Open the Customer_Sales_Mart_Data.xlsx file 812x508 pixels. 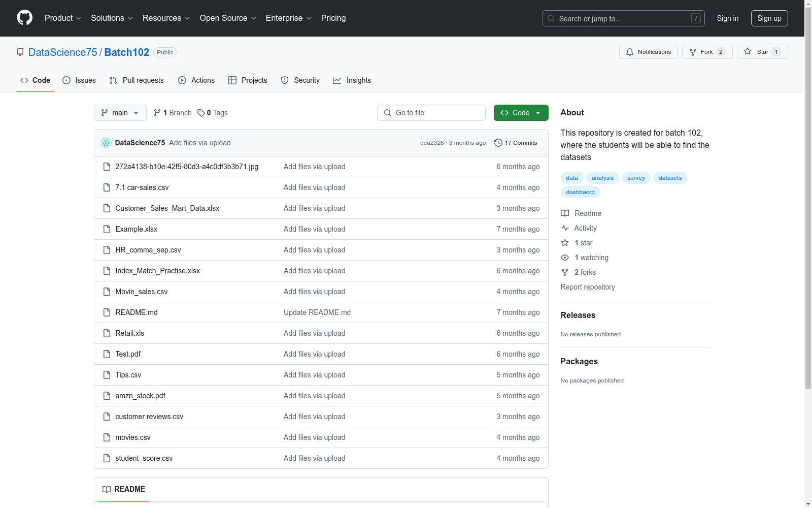(x=167, y=208)
